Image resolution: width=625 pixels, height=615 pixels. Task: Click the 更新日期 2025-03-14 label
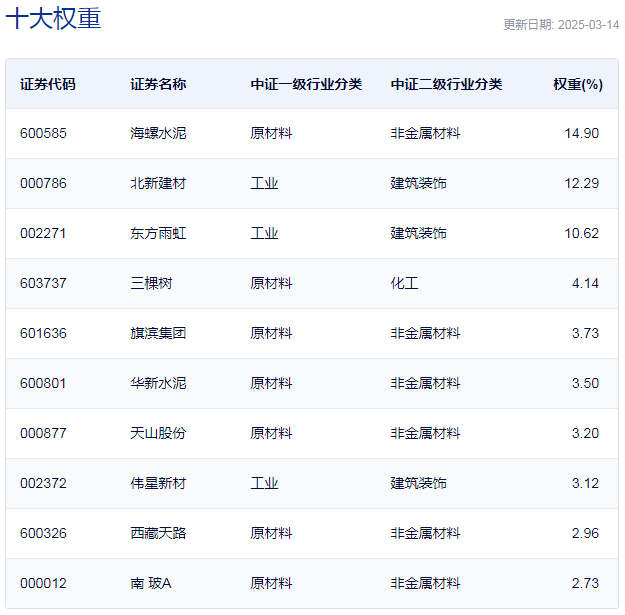[x=561, y=25]
